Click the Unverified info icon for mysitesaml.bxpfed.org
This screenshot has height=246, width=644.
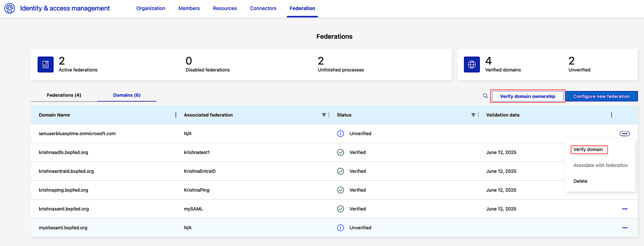[x=340, y=228]
